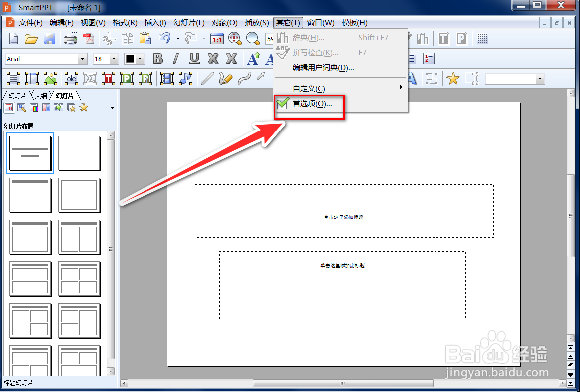This screenshot has width=580, height=392.
Task: Open the 播放(S) menu
Action: (x=256, y=23)
